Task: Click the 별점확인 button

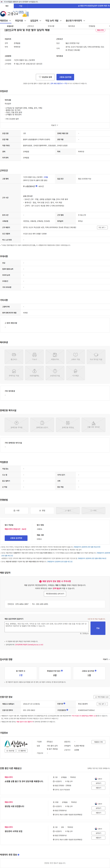Action: pyautogui.click(x=22, y=751)
